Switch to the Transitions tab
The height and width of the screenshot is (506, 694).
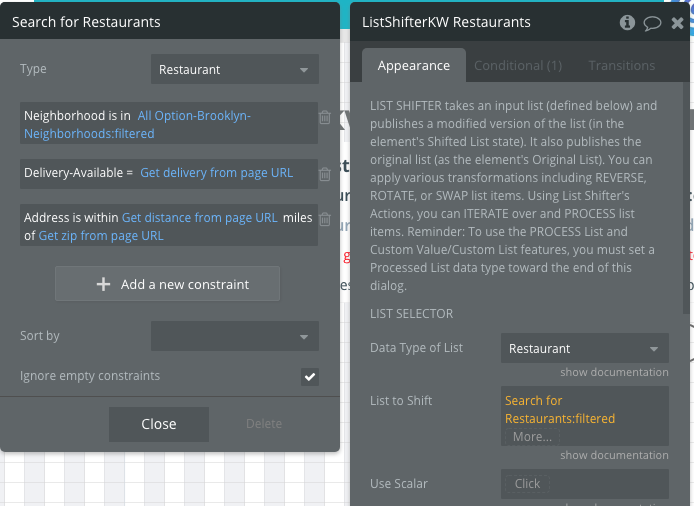coord(622,66)
